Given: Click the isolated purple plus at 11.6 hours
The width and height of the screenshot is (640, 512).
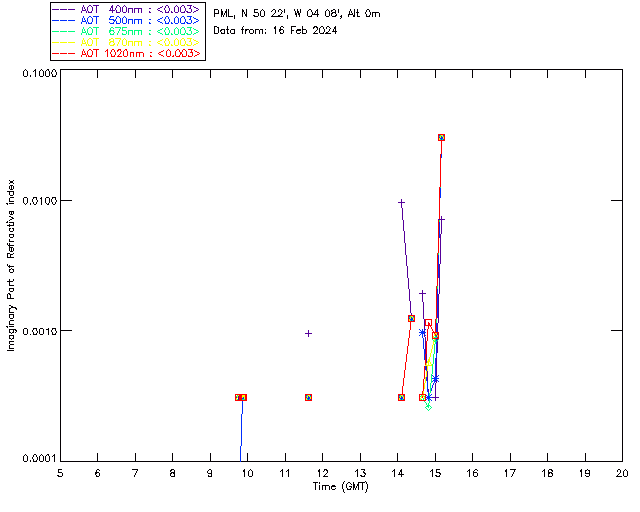Looking at the screenshot, I should (309, 334).
